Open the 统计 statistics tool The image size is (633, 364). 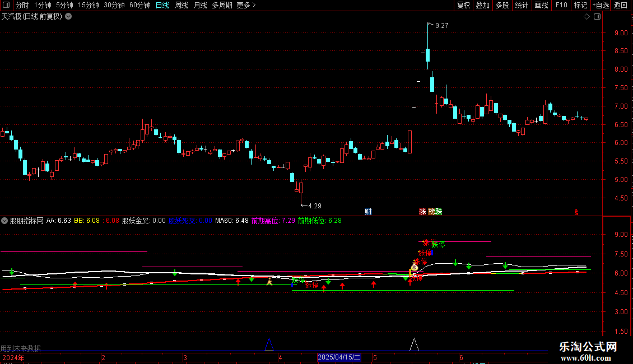(x=521, y=5)
